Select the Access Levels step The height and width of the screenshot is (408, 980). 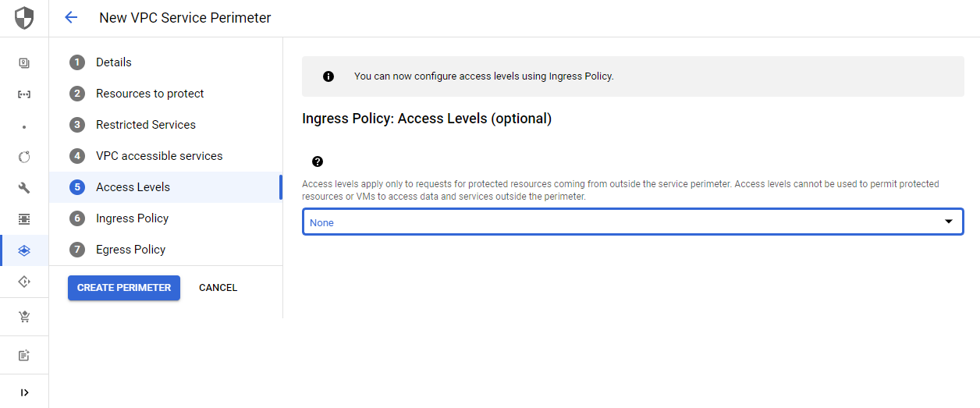click(x=165, y=187)
